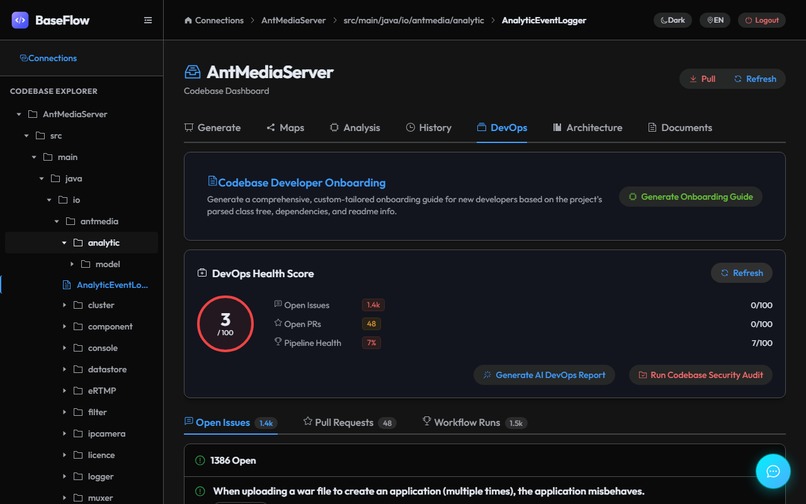Open the History tab
806x504 pixels.
[429, 128]
